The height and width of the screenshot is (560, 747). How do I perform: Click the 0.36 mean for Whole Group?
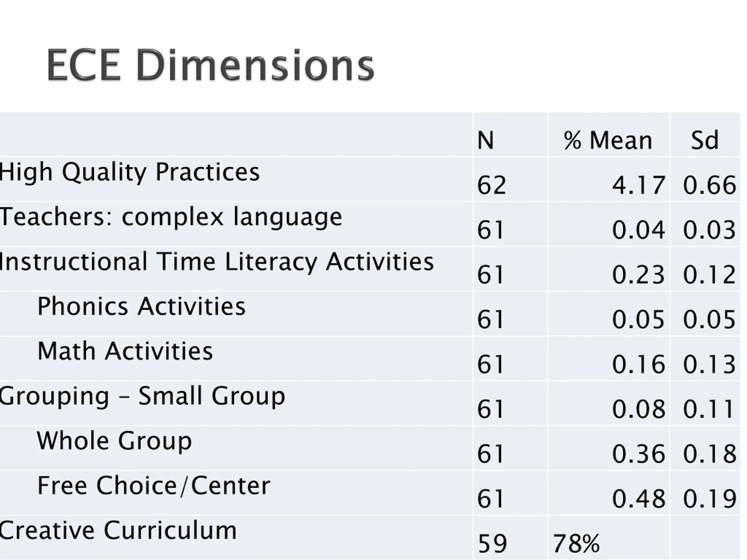(638, 454)
